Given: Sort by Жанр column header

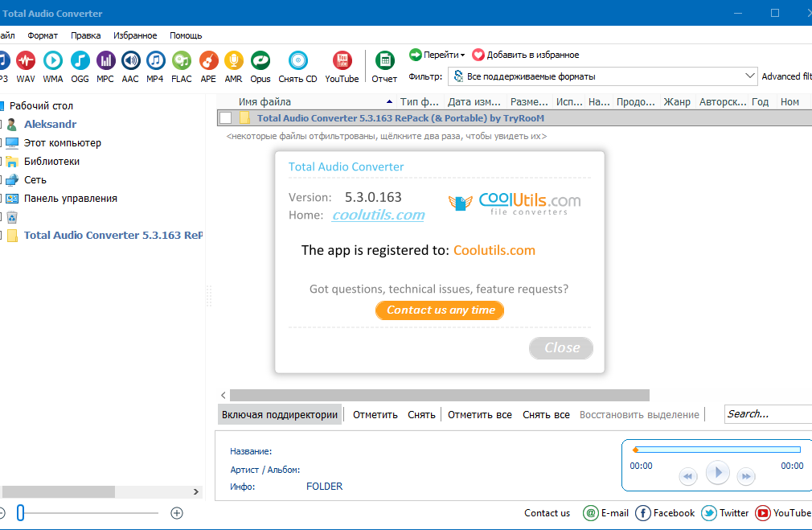Looking at the screenshot, I should [x=677, y=102].
